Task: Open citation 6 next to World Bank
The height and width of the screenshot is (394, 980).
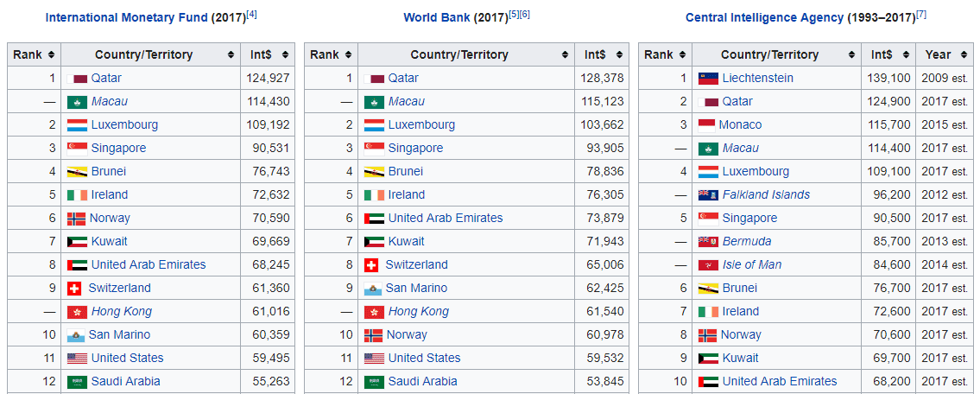Action: (x=525, y=15)
